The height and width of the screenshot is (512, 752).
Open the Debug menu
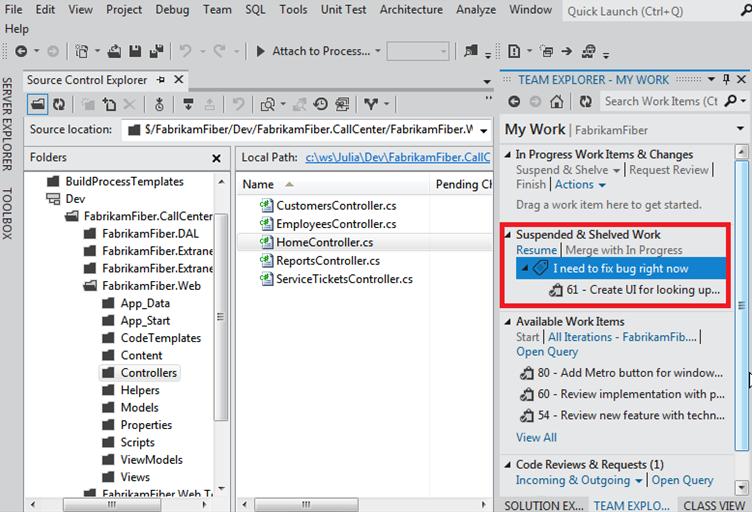pyautogui.click(x=172, y=10)
